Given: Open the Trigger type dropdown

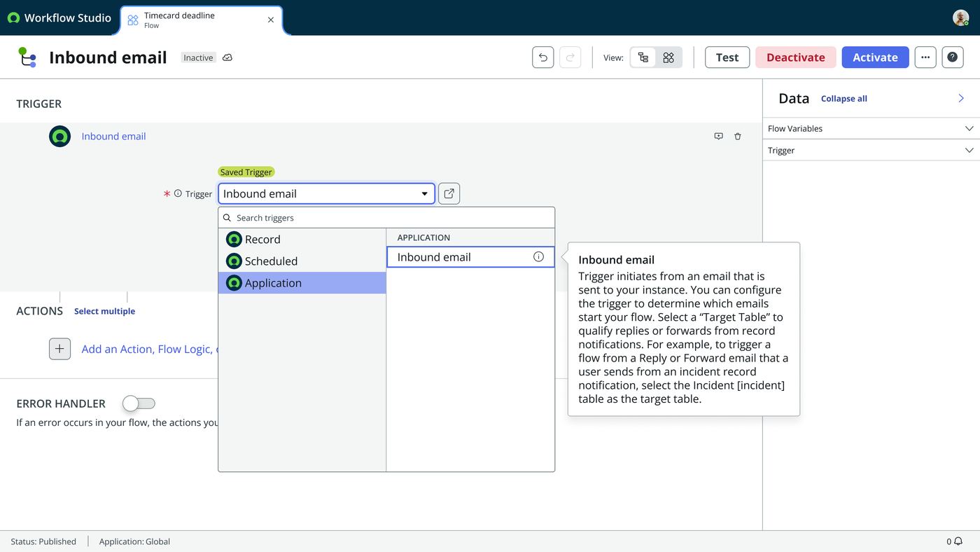Looking at the screenshot, I should 326,194.
